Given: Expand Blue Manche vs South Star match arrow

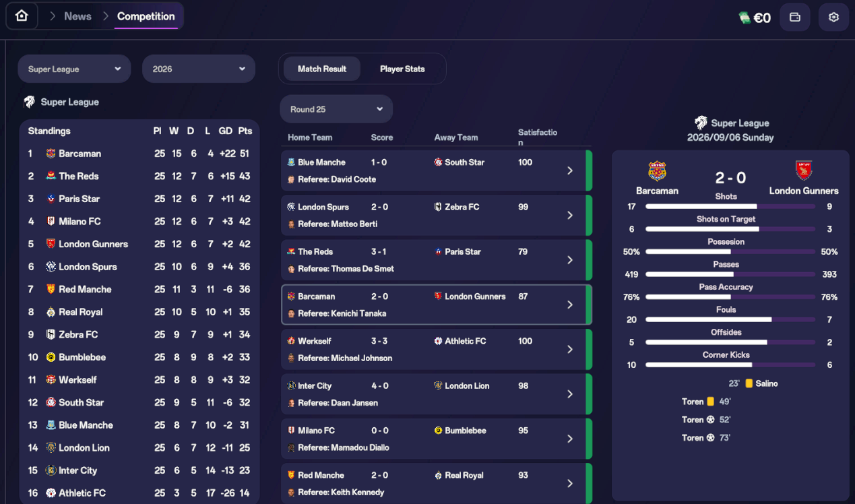Looking at the screenshot, I should coord(570,170).
